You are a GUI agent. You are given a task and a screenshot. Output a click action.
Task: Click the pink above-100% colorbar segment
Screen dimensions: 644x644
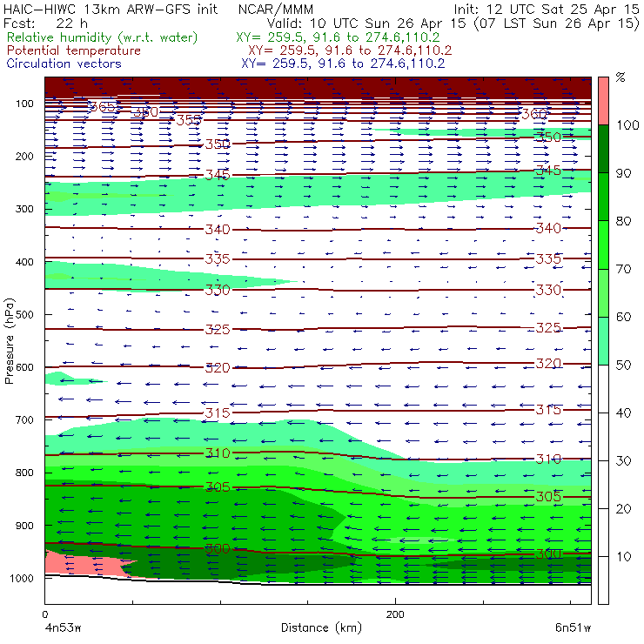603,101
